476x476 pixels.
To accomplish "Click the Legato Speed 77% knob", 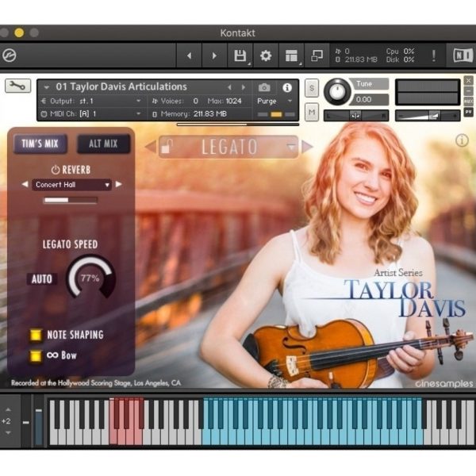I will pos(90,278).
